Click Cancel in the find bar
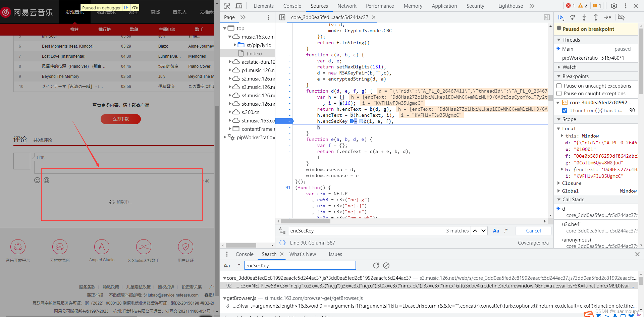This screenshot has height=317, width=644. pyautogui.click(x=533, y=230)
